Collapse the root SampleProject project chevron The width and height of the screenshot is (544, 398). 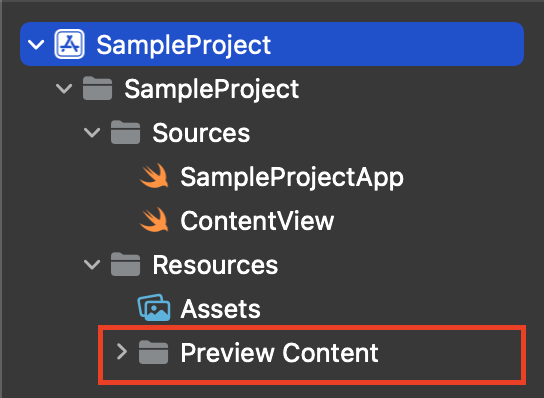tap(36, 44)
